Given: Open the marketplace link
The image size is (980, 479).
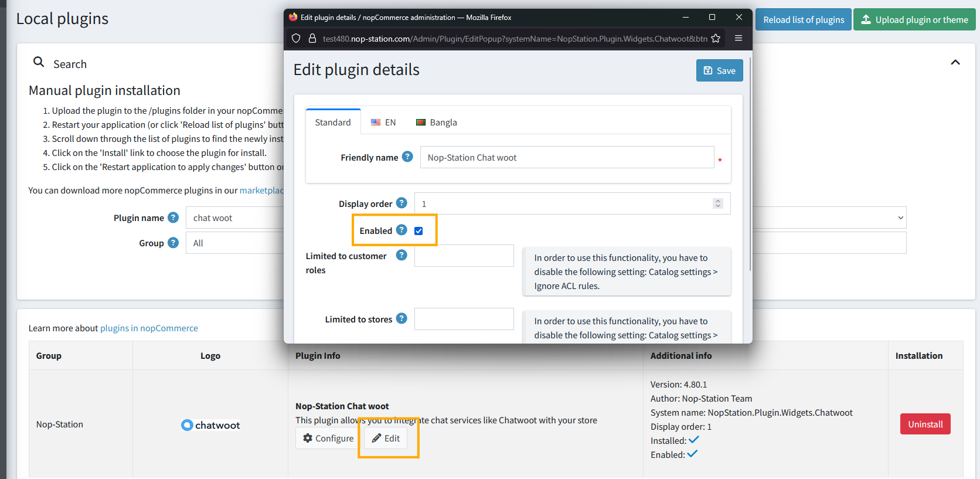Looking at the screenshot, I should point(261,191).
